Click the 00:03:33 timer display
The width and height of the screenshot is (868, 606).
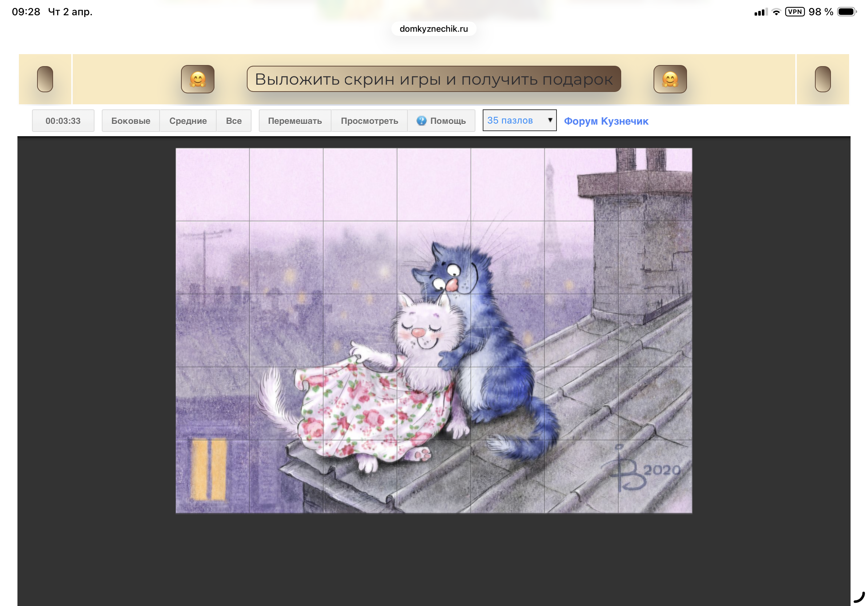(x=63, y=121)
